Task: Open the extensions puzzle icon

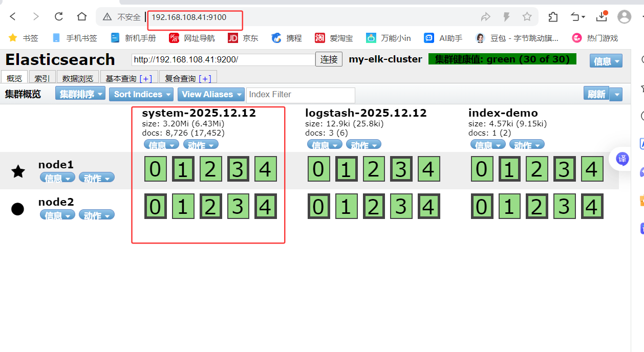Action: [x=553, y=17]
